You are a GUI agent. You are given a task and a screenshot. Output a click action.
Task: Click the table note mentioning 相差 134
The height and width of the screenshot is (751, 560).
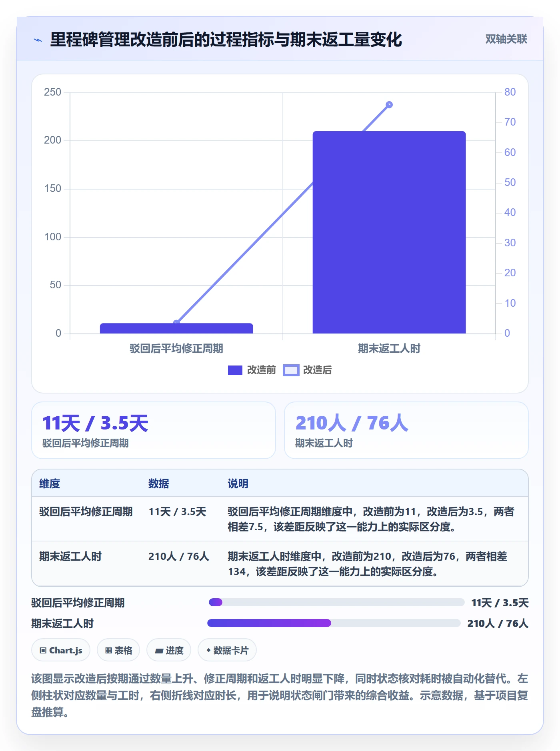click(367, 564)
